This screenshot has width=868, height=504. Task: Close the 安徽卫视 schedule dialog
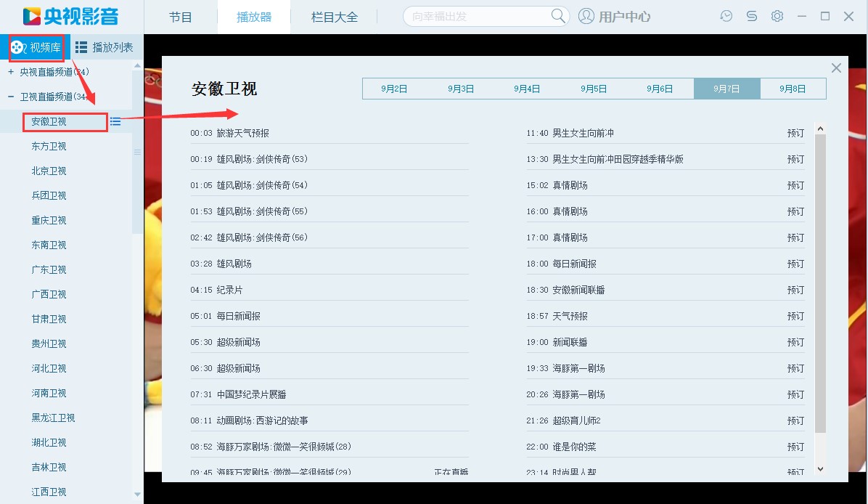pos(835,68)
